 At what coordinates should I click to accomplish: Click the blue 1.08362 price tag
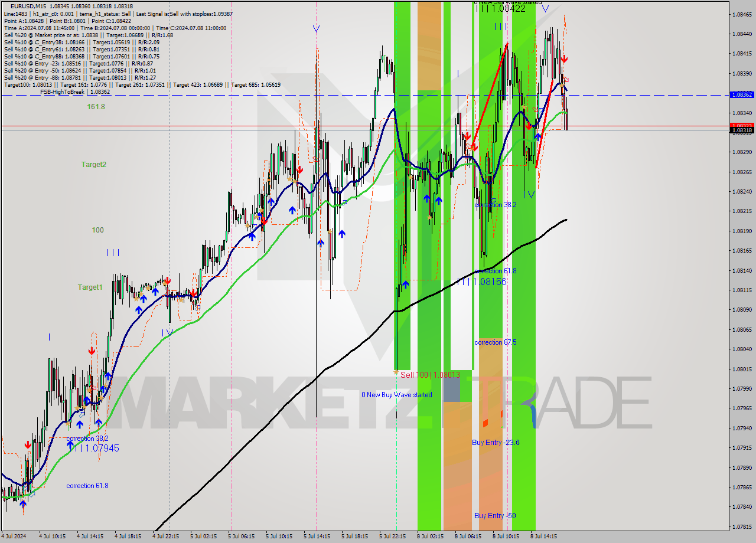(x=741, y=94)
